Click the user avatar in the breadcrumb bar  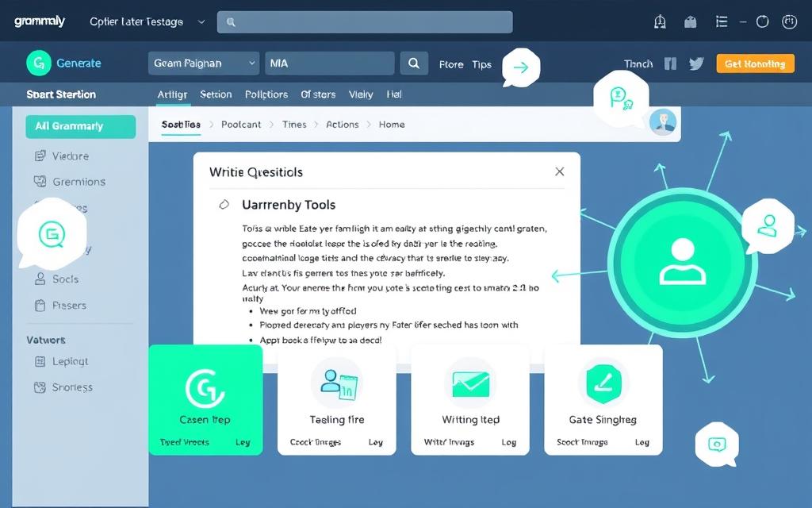click(x=663, y=122)
